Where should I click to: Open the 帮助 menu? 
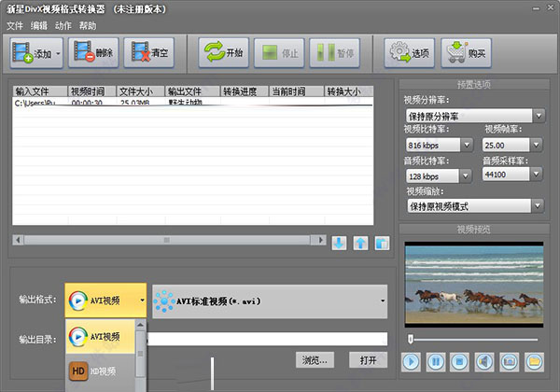pos(88,26)
